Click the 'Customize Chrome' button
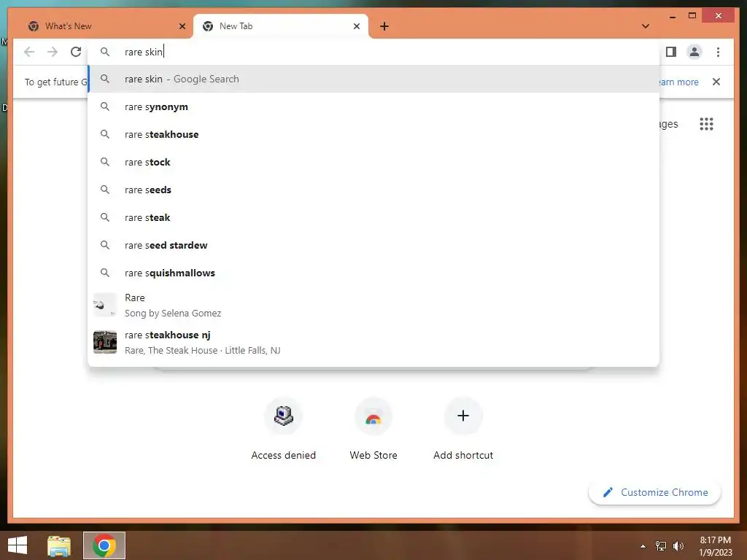 (654, 492)
